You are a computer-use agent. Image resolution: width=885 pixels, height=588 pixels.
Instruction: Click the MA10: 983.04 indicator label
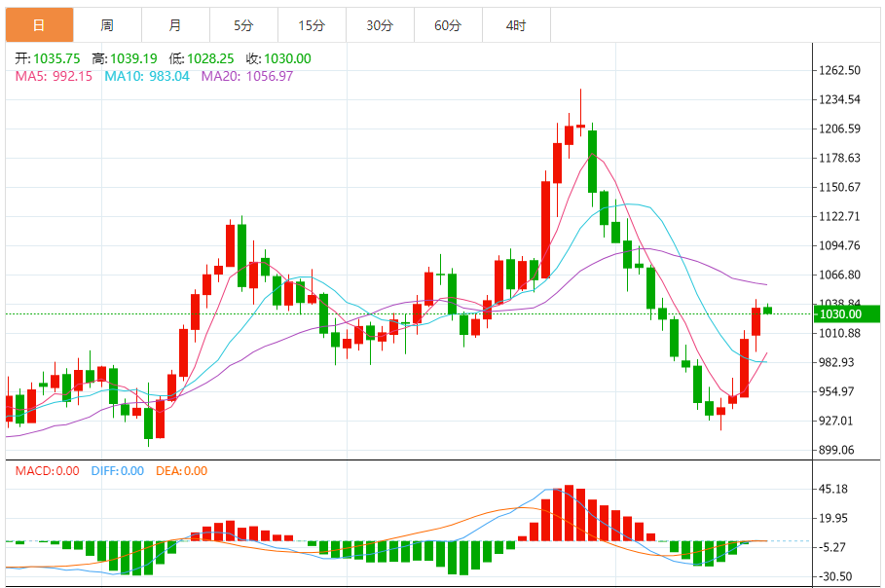coord(147,76)
